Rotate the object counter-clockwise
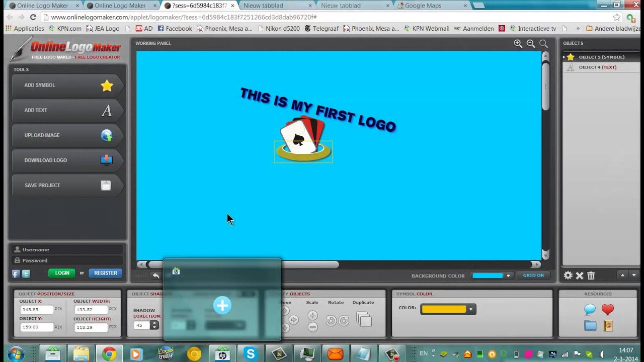644x362 pixels. 331,320
